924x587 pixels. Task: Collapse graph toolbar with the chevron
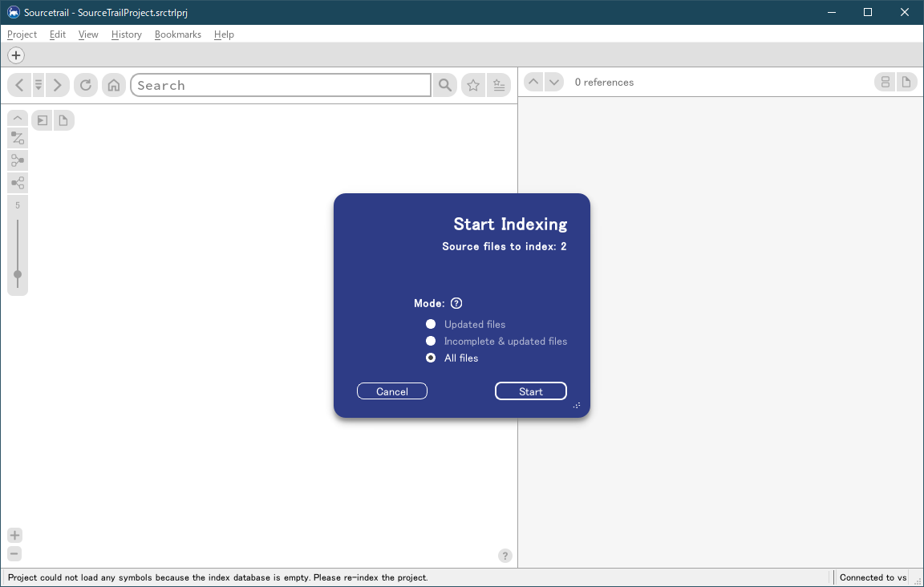[x=18, y=119]
